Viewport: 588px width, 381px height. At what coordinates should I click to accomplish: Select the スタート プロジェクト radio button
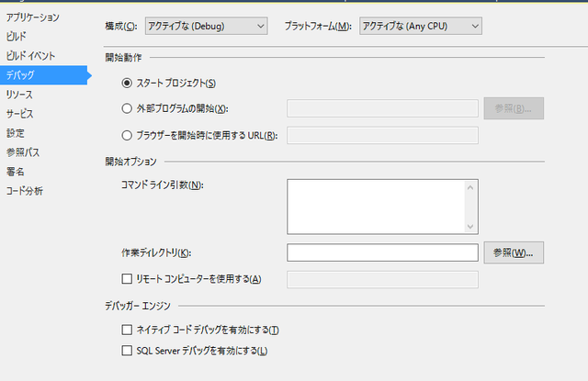[127, 84]
